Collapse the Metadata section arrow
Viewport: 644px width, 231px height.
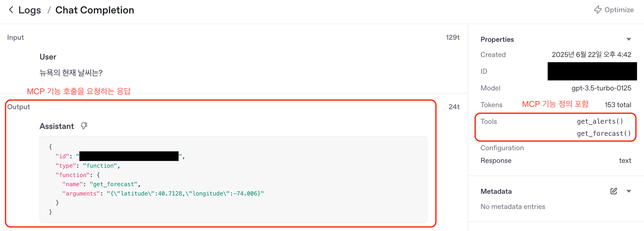tap(629, 191)
